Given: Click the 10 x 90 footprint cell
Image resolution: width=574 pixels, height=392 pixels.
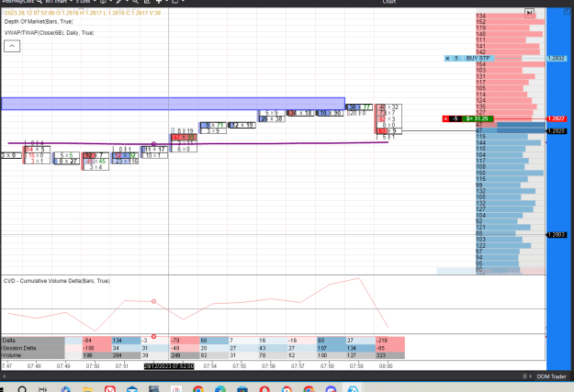Looking at the screenshot, I should (330, 113).
